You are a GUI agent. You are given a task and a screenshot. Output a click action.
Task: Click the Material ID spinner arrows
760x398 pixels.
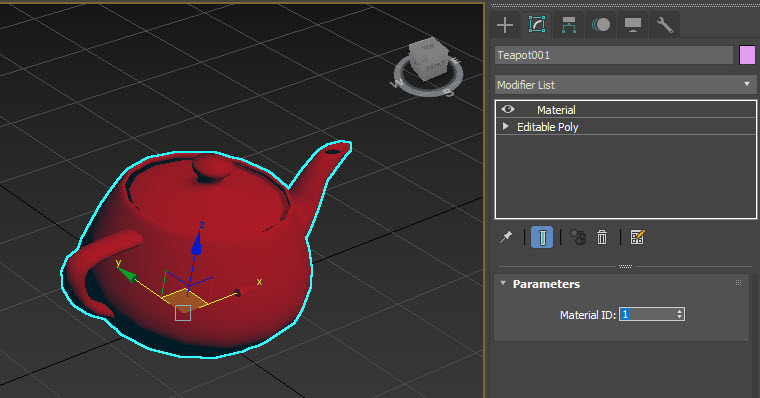click(x=680, y=314)
